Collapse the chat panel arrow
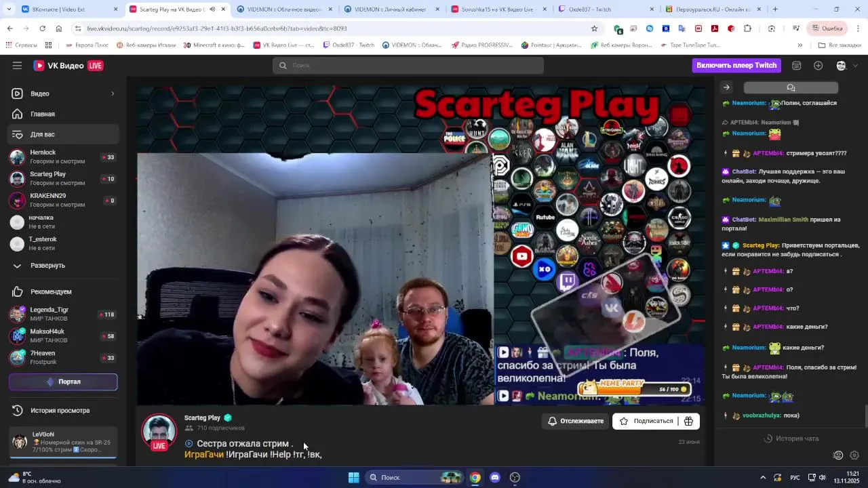Viewport: 868px width, 488px height. pyautogui.click(x=726, y=87)
